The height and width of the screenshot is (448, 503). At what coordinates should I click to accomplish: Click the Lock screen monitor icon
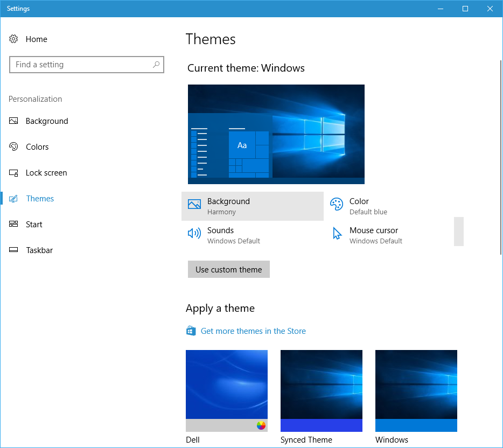(14, 173)
